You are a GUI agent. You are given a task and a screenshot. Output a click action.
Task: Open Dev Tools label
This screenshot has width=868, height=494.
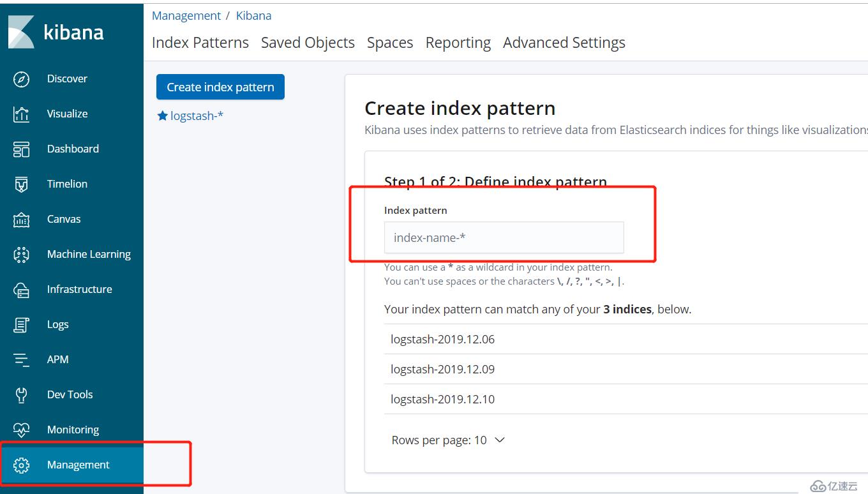[70, 394]
